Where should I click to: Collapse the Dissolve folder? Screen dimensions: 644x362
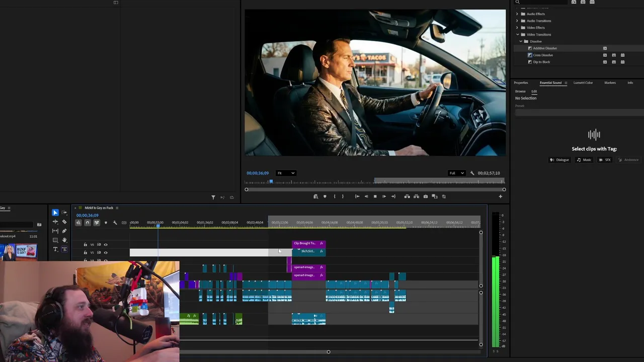(x=521, y=41)
